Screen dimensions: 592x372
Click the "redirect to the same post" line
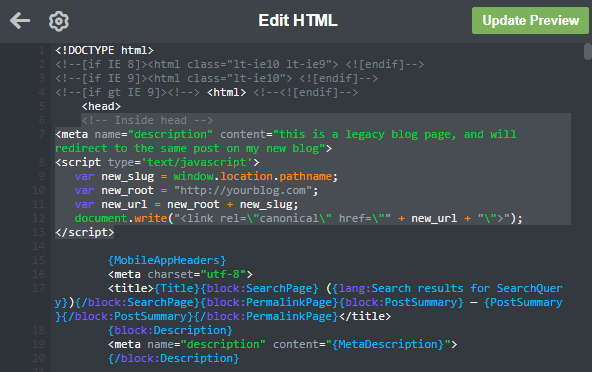click(x=193, y=148)
